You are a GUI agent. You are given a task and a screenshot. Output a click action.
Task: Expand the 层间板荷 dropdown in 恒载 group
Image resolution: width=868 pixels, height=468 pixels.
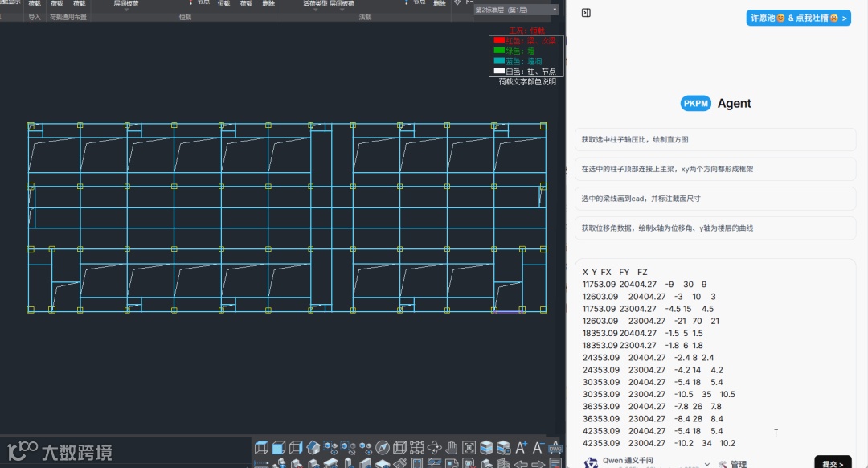(x=125, y=10)
